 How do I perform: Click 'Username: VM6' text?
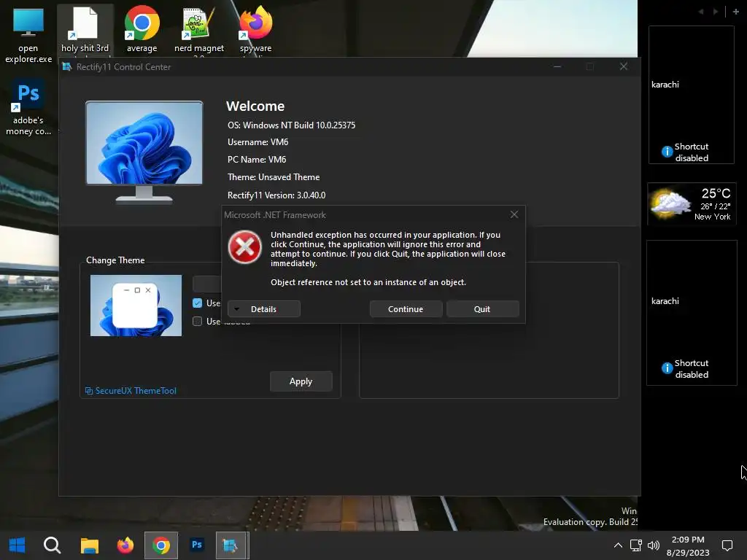[x=258, y=142]
